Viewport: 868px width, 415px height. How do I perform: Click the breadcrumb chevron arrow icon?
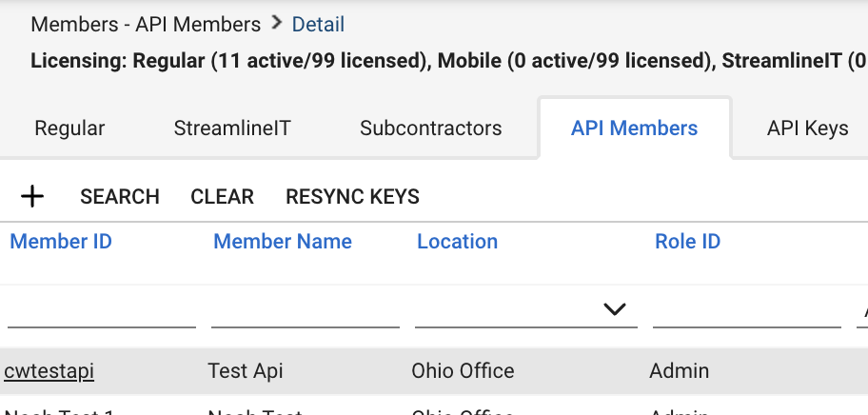(x=276, y=23)
